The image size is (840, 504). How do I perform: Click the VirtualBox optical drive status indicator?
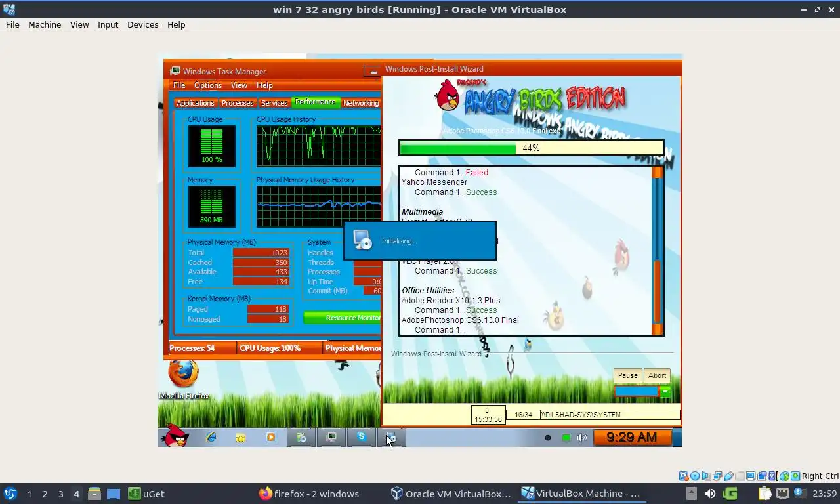coord(694,476)
